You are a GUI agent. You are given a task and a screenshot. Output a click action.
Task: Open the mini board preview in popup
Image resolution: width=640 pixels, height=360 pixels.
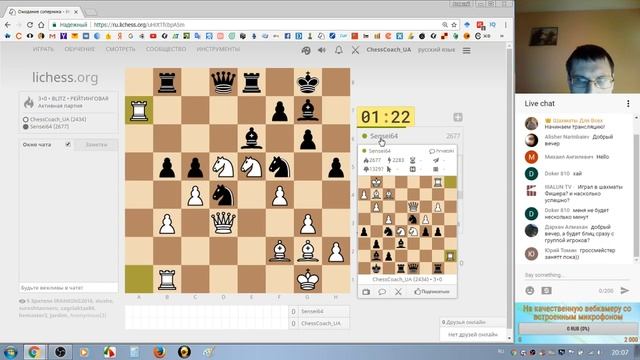(x=407, y=225)
